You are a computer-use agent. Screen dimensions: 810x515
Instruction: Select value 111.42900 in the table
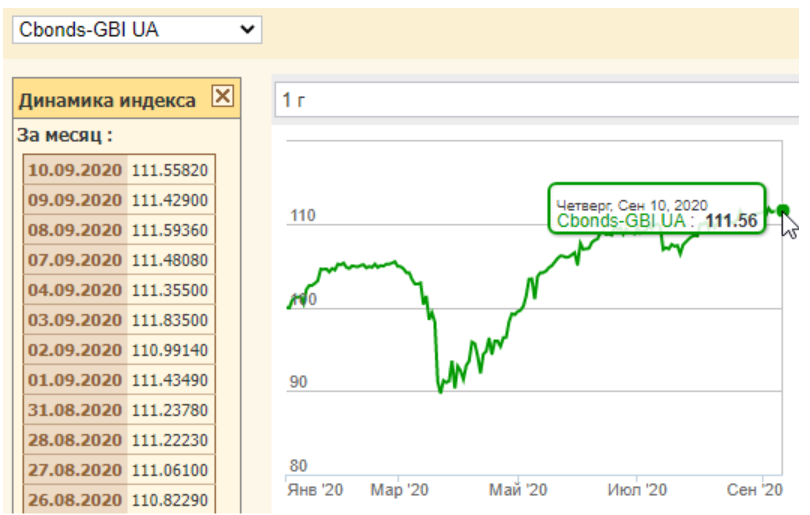click(170, 200)
